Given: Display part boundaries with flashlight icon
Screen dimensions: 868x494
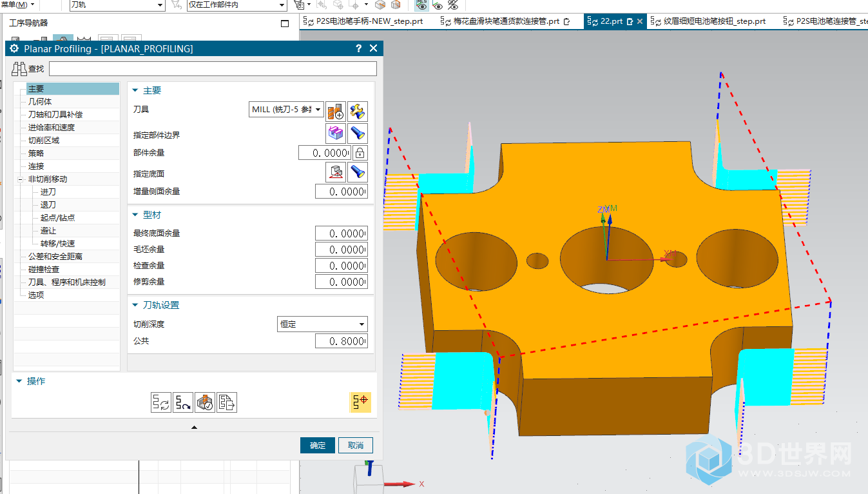Looking at the screenshot, I should (x=358, y=133).
